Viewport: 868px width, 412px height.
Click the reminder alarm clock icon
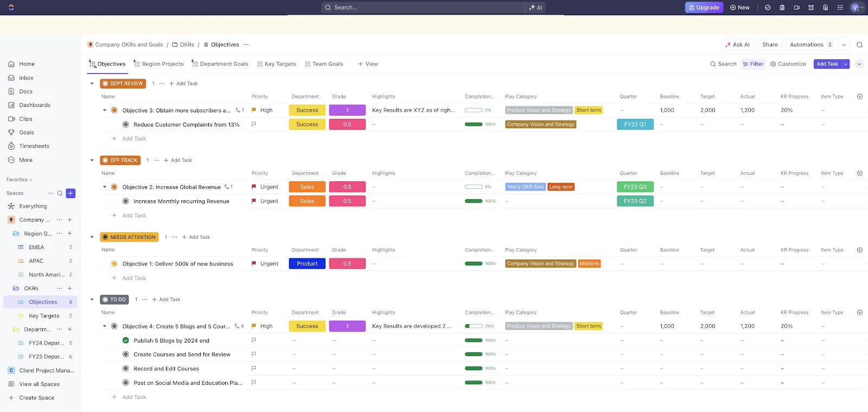[x=811, y=8]
